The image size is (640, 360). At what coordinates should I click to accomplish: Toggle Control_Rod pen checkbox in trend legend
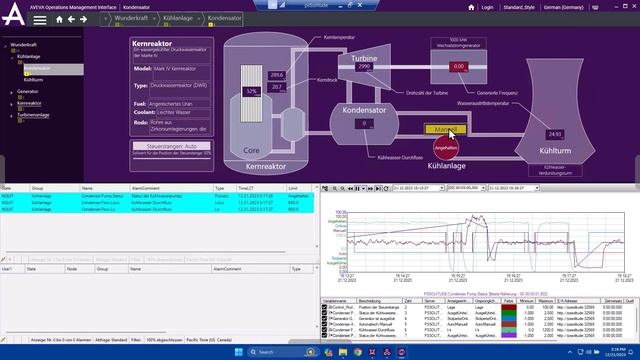coord(324,307)
